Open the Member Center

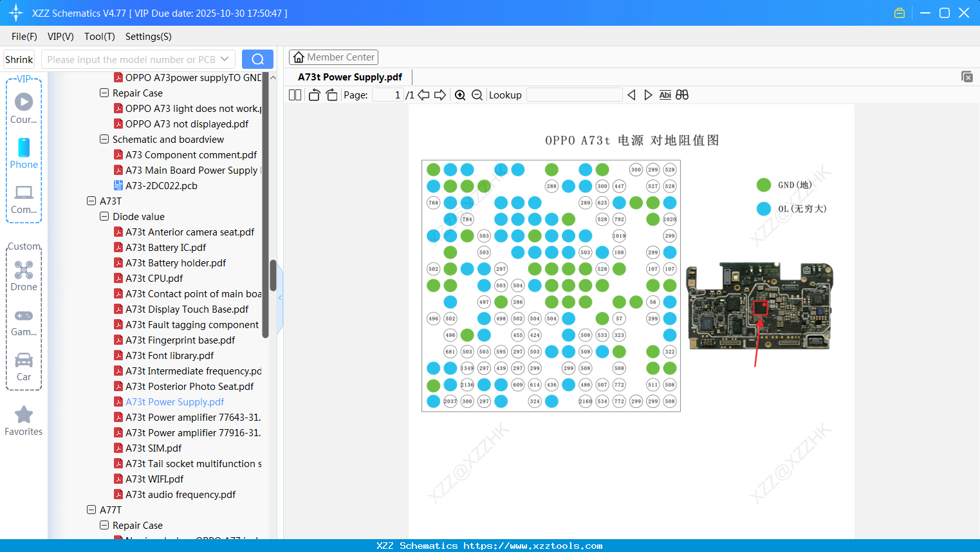333,57
